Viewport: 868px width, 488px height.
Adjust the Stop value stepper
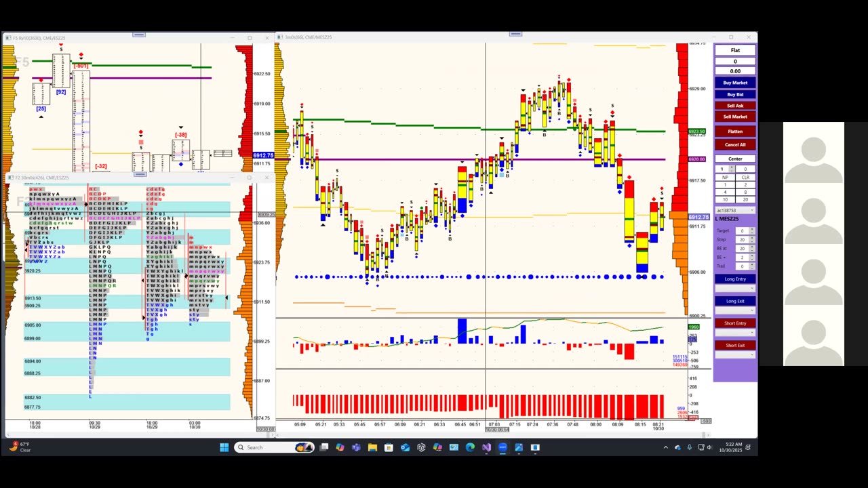[x=751, y=239]
